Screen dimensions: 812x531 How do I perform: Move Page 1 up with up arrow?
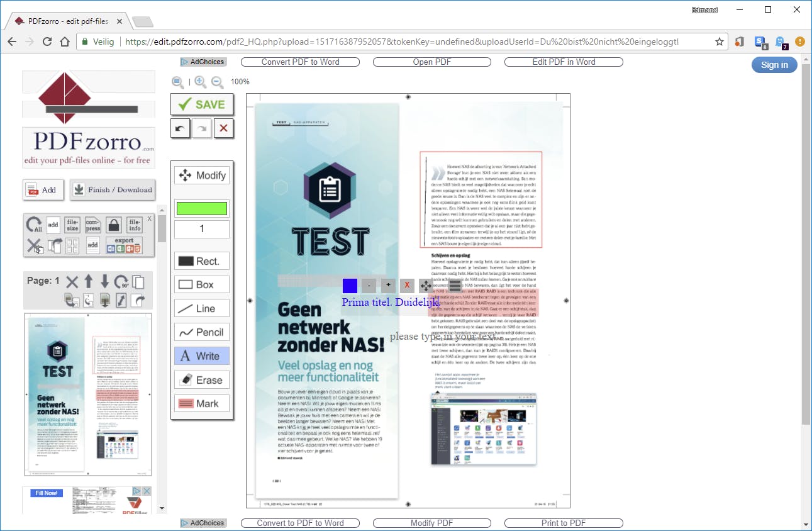click(x=89, y=282)
